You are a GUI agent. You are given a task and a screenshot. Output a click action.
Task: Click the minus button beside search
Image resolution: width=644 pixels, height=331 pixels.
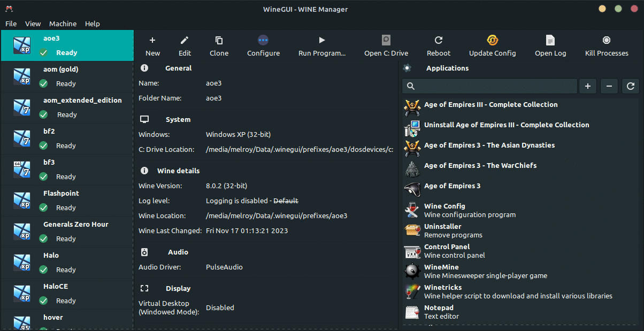tap(609, 86)
